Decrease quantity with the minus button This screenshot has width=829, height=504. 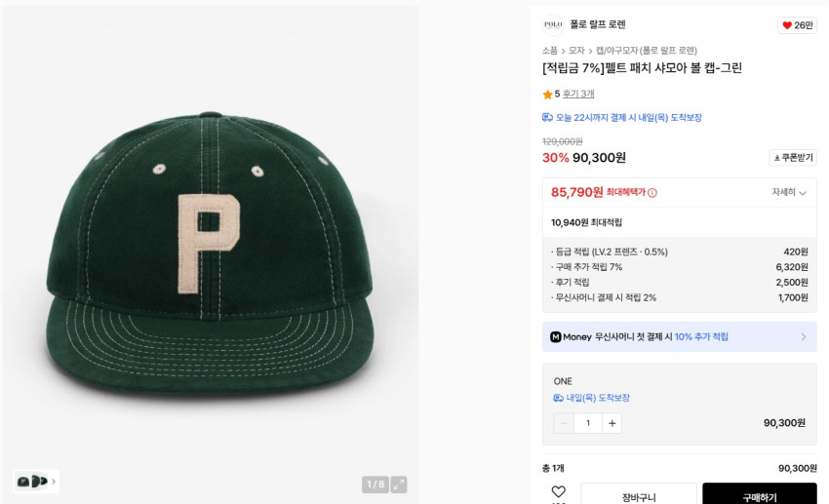[564, 423]
